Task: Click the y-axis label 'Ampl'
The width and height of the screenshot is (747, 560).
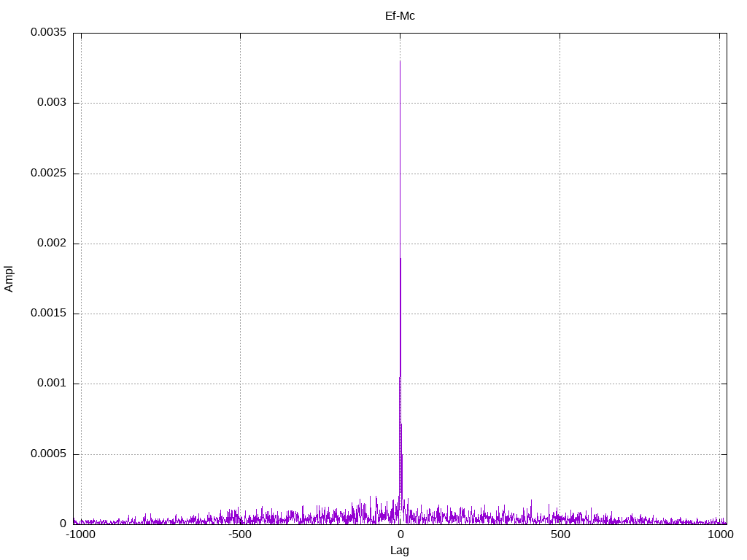Action: click(9, 279)
